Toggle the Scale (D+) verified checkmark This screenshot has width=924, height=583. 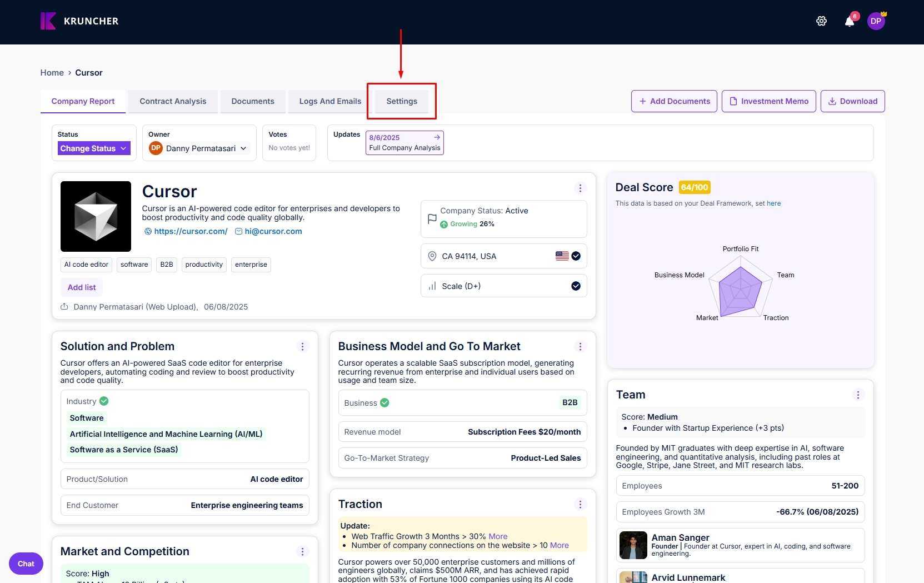(576, 286)
